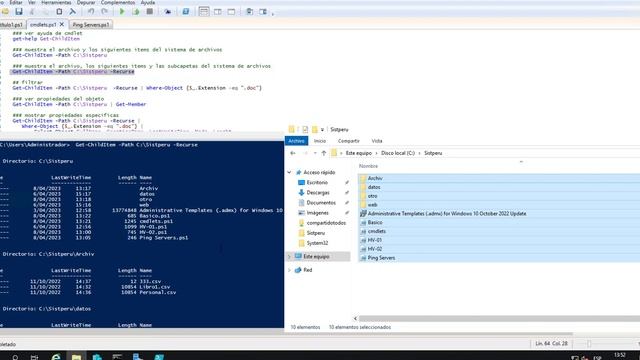This screenshot has height=360, width=640.
Task: Open Windows search from the taskbar
Action: point(15,357)
